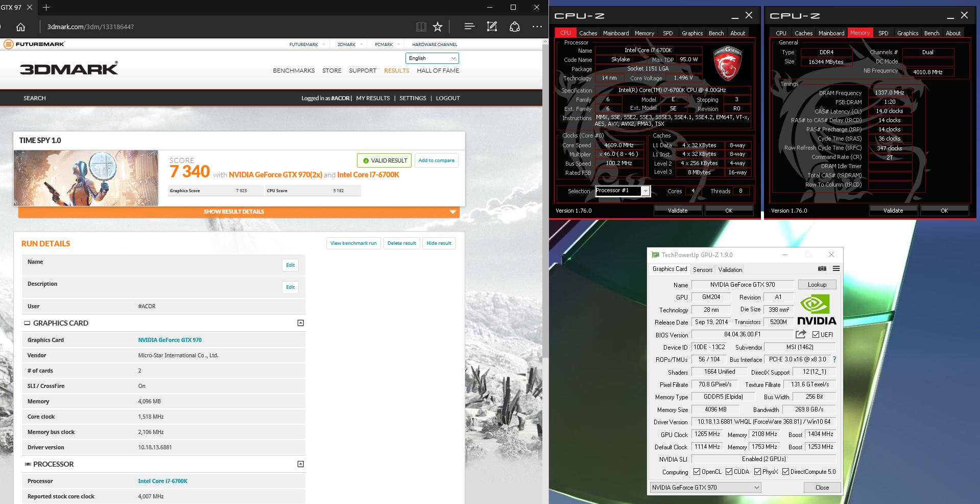This screenshot has height=504, width=980.
Task: Click the Futuremark logo
Action: click(34, 44)
